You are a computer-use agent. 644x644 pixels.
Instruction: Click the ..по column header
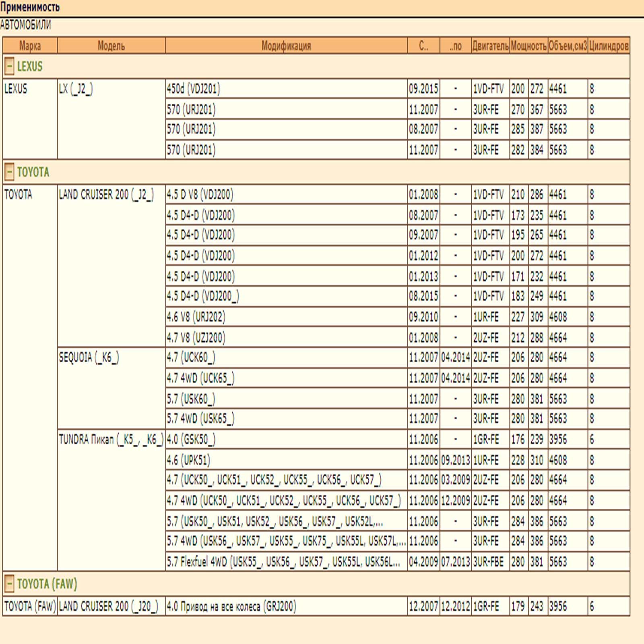tap(456, 45)
